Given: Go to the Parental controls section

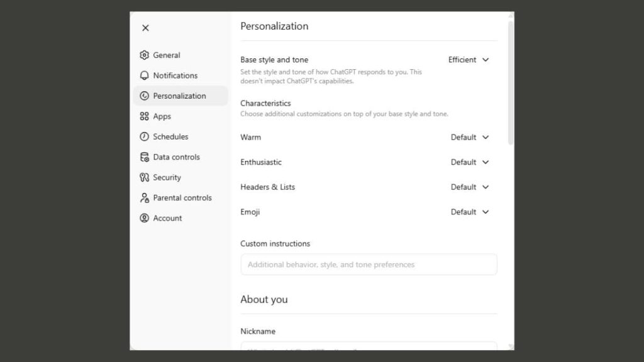Looking at the screenshot, I should (182, 198).
